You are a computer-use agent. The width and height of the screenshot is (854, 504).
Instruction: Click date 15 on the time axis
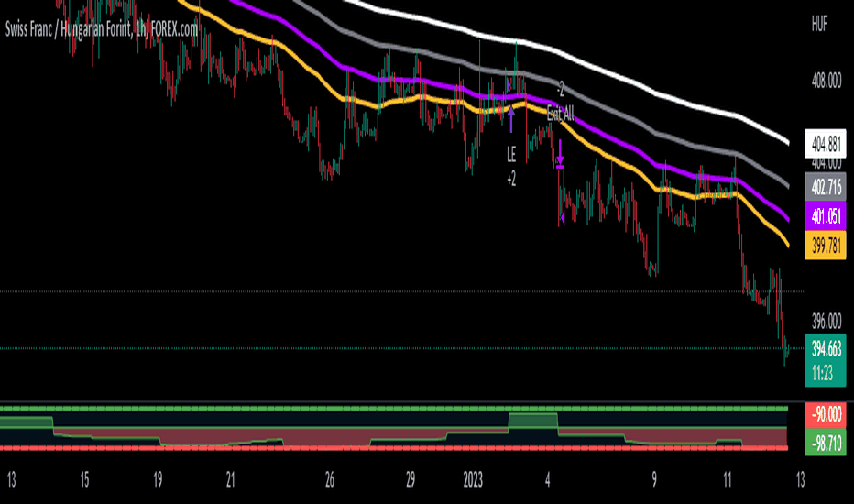84,480
